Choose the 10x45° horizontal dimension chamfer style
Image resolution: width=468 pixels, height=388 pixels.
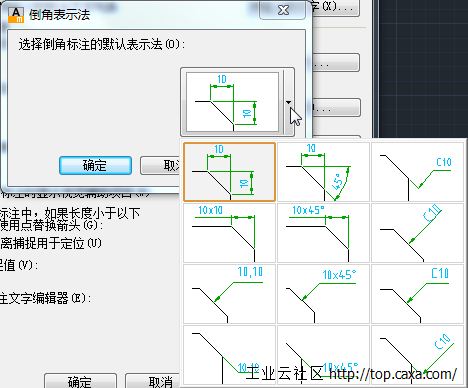coord(323,233)
